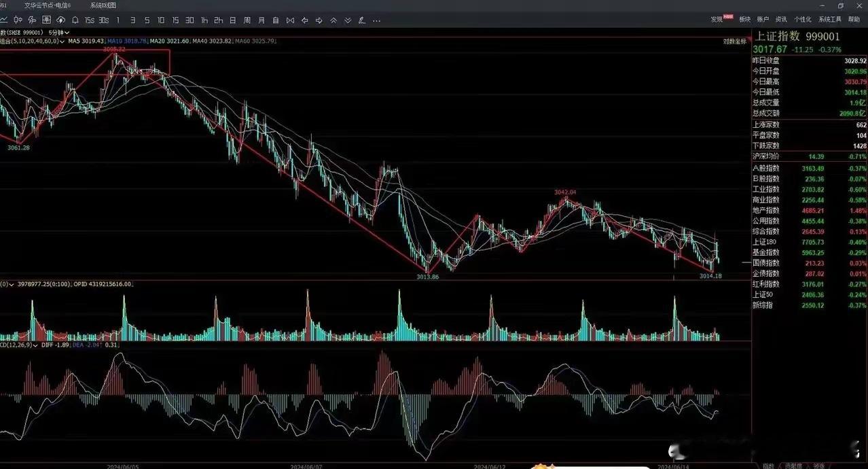Viewport: 868px width, 469px height.
Task: Click the MA60 3025.79 indicator label
Action: click(x=255, y=41)
